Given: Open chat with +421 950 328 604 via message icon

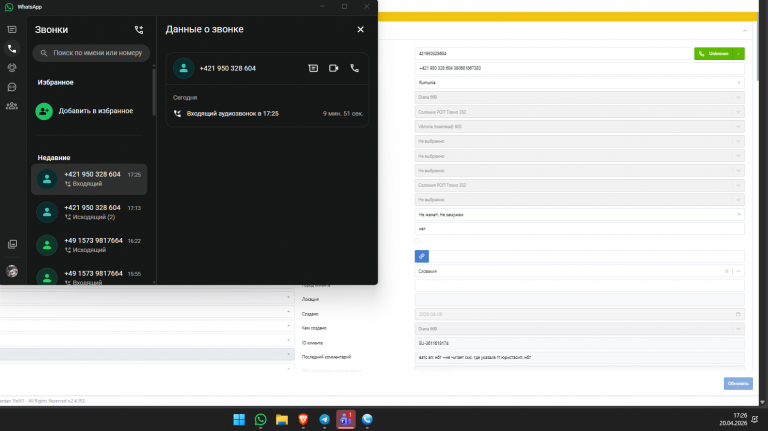Looking at the screenshot, I should (313, 68).
